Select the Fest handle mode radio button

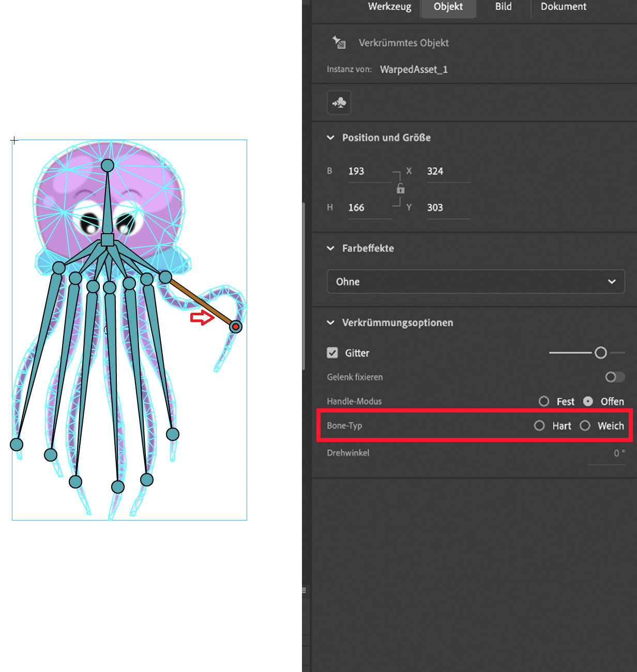544,401
